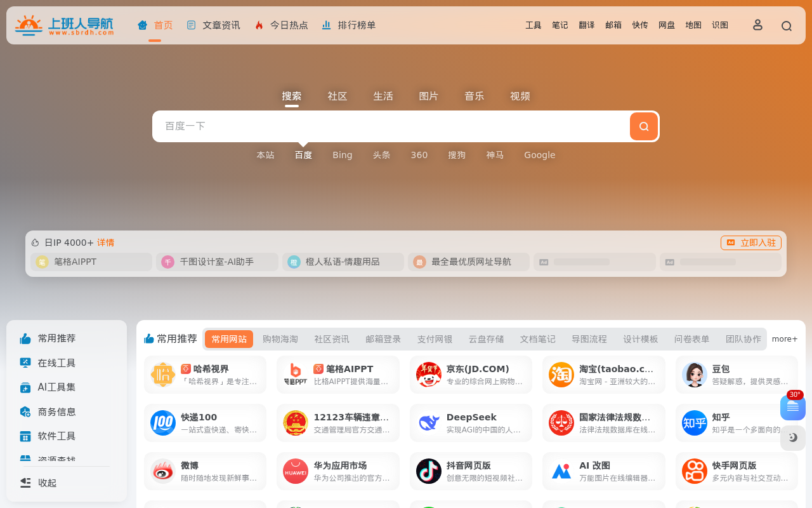Open the 网盘 header link

point(667,25)
